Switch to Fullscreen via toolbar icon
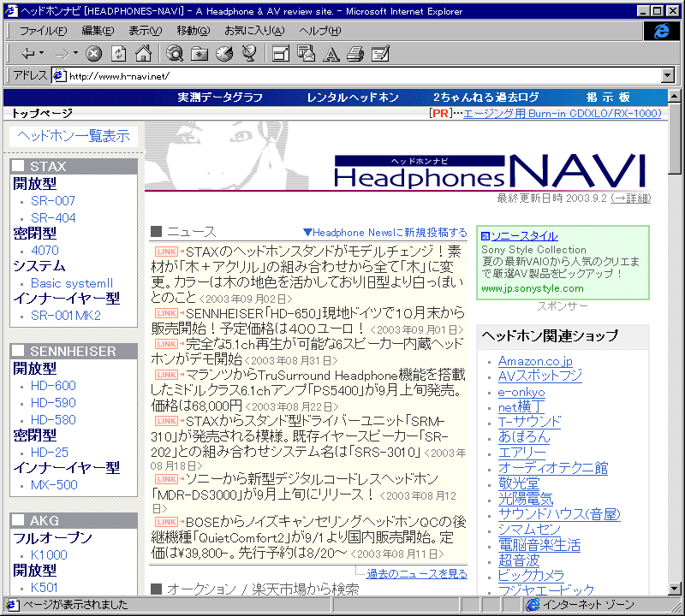Screen dimensions: 685x616 coord(281,54)
